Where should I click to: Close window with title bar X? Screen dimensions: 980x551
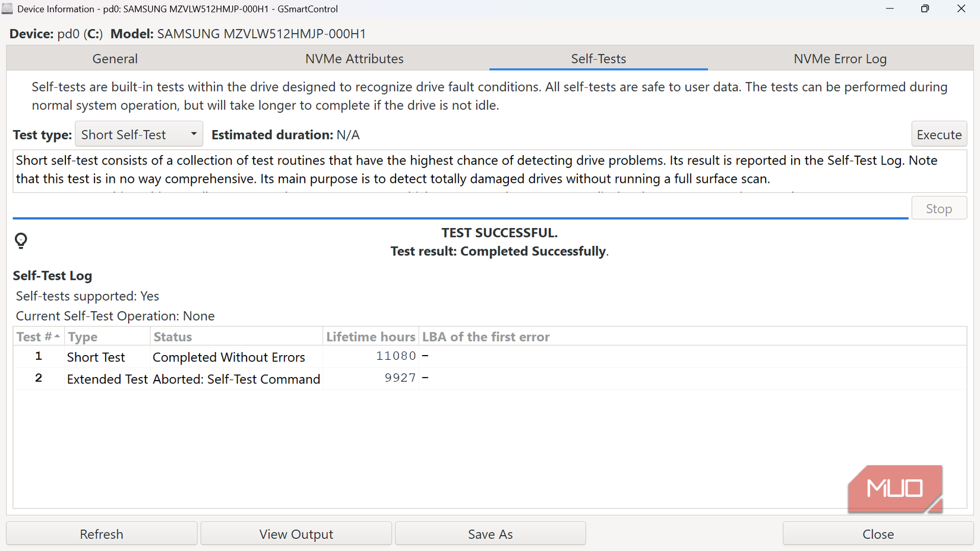[x=961, y=8]
